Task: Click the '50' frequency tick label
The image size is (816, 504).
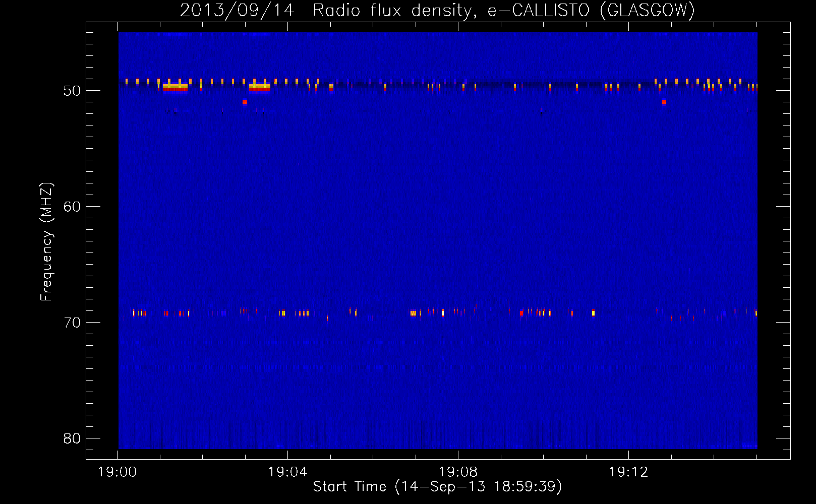Action: click(72, 91)
